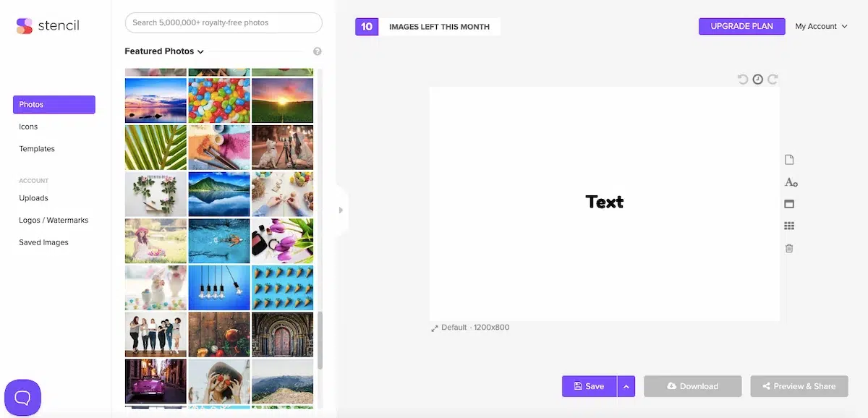Click the Upgrade Plan button
The width and height of the screenshot is (868, 418).
coord(741,26)
